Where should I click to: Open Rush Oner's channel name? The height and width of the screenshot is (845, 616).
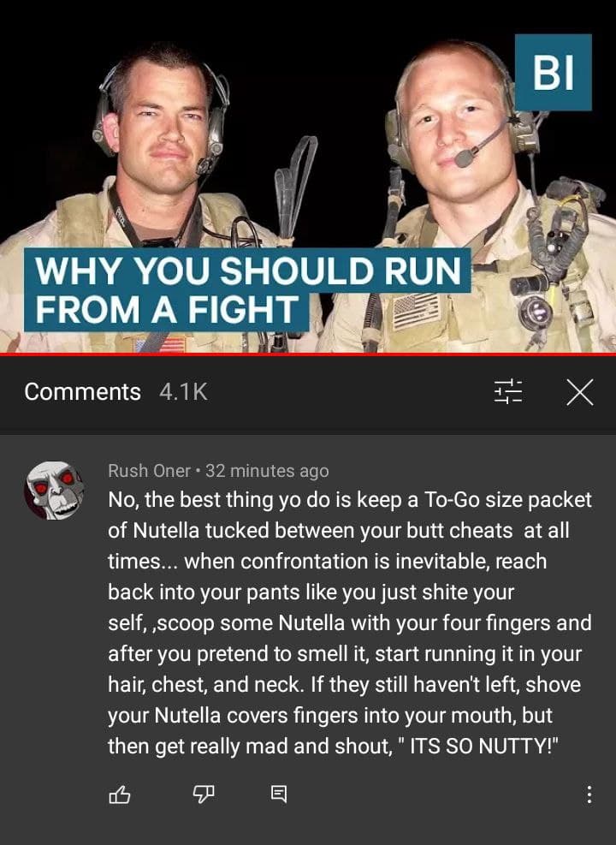(x=149, y=471)
